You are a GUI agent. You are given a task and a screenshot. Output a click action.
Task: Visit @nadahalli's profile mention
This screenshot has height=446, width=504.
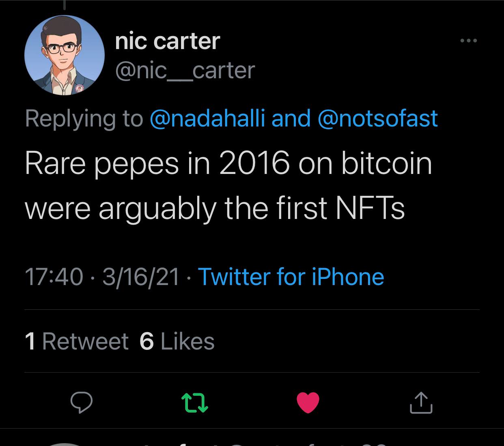coord(207,118)
